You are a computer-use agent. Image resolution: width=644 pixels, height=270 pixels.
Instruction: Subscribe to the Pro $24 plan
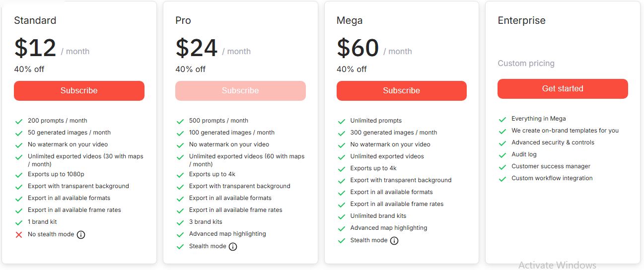pos(240,91)
